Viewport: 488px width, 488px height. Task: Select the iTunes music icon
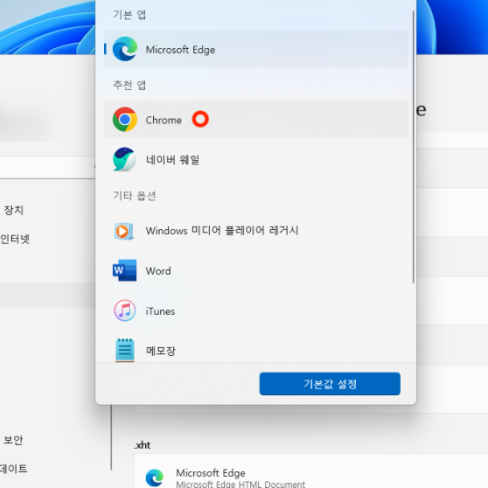coord(125,311)
